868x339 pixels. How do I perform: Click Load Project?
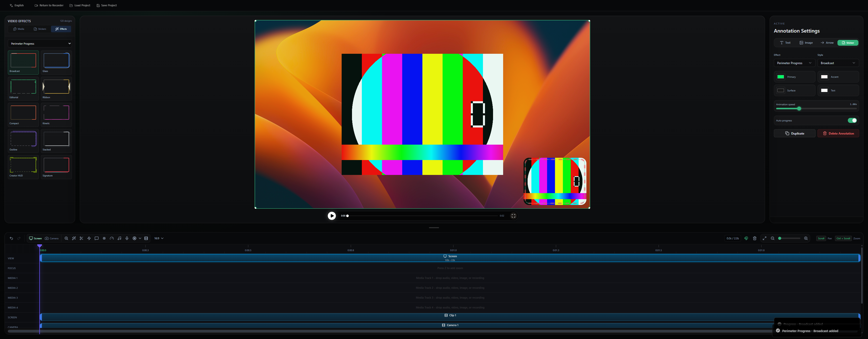tap(80, 5)
